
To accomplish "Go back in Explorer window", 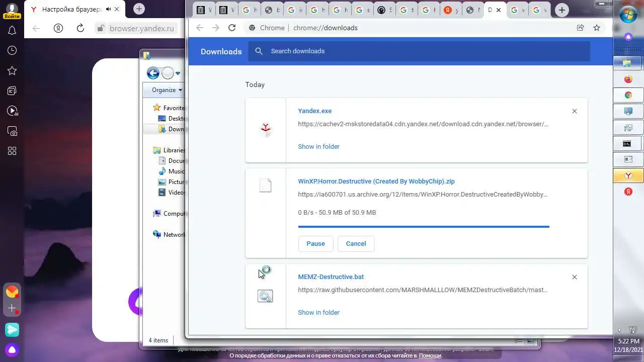I will point(153,73).
